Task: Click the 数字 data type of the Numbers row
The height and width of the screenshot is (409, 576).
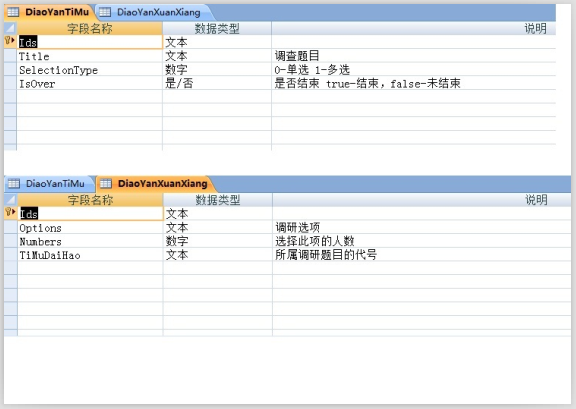Action: [217, 241]
